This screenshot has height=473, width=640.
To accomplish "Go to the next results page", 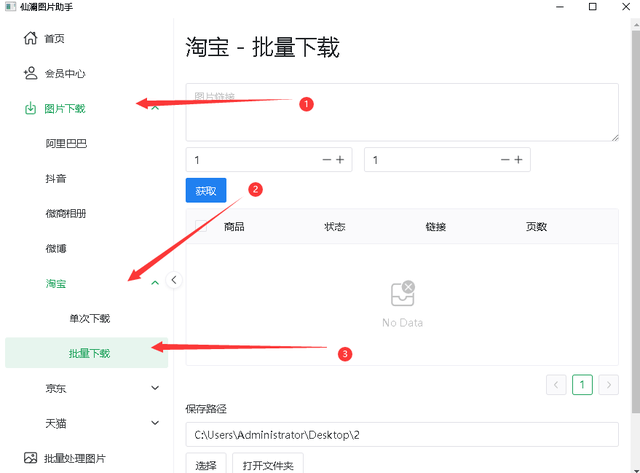I will [x=607, y=385].
